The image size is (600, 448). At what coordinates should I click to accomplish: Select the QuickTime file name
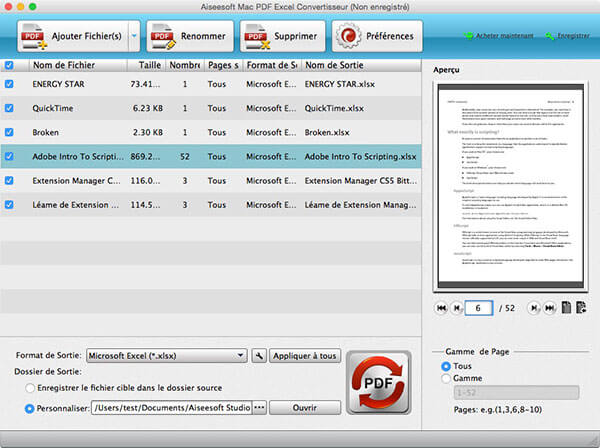pos(52,108)
